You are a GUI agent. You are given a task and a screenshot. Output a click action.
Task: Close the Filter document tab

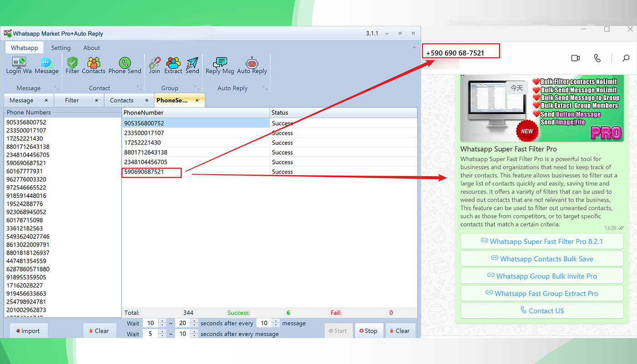pyautogui.click(x=96, y=101)
